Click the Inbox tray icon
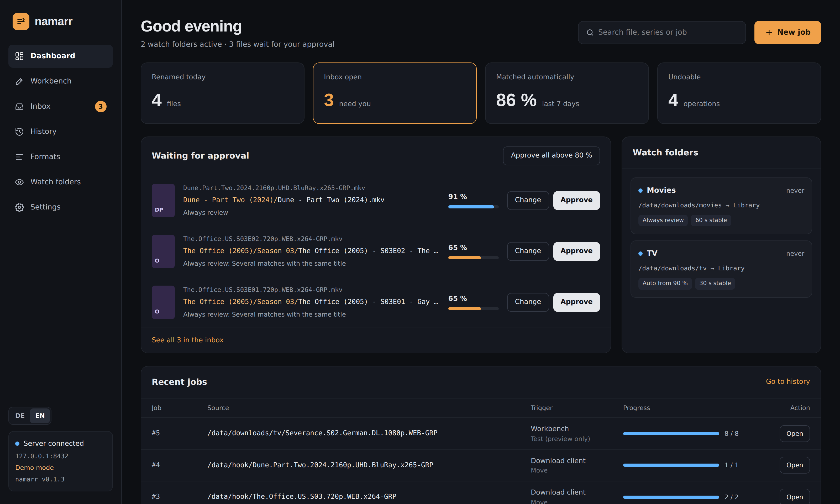The width and height of the screenshot is (840, 504). (19, 106)
